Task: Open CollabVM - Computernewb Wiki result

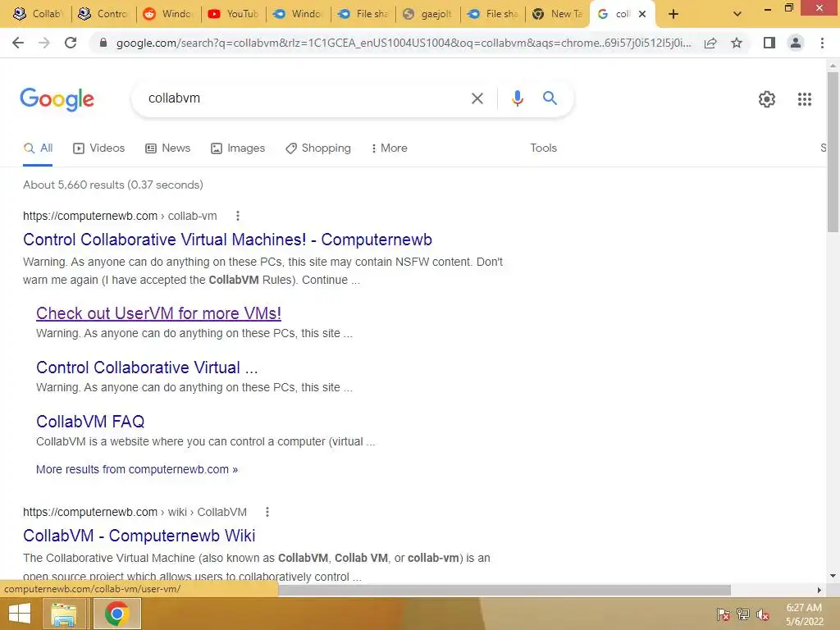Action: pos(139,536)
